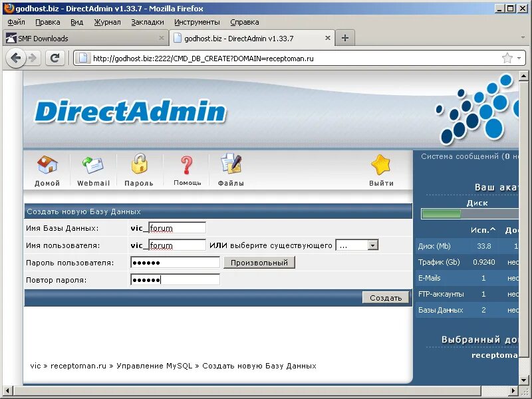Image resolution: width=532 pixels, height=399 pixels.
Task: Click the DirectAdmin logo
Action: click(130, 111)
